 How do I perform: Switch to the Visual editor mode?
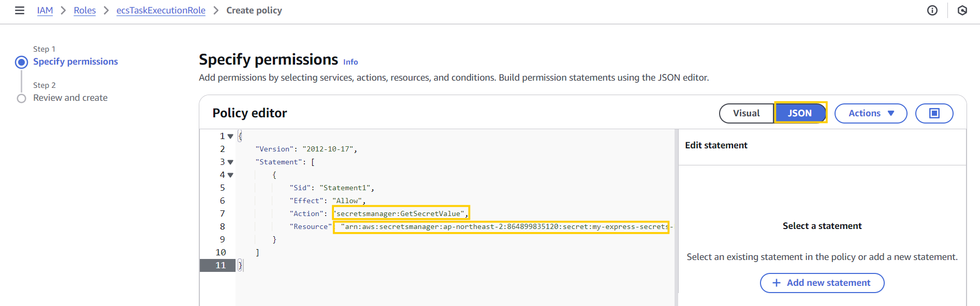pos(746,113)
